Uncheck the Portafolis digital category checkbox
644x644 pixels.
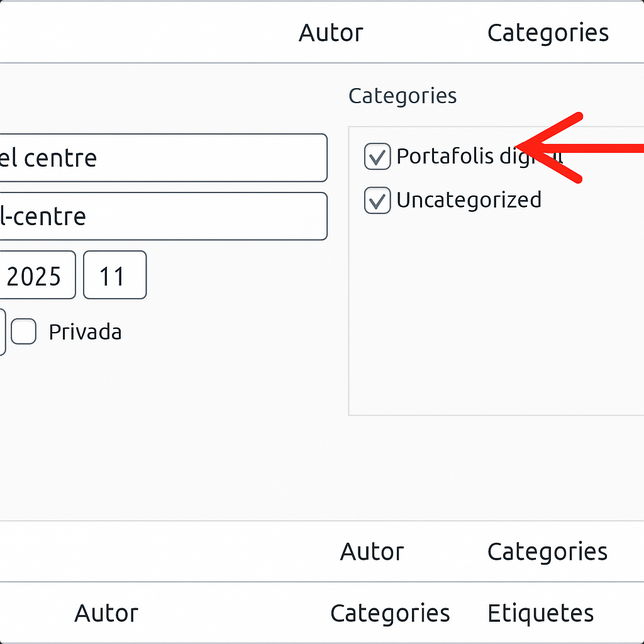377,156
